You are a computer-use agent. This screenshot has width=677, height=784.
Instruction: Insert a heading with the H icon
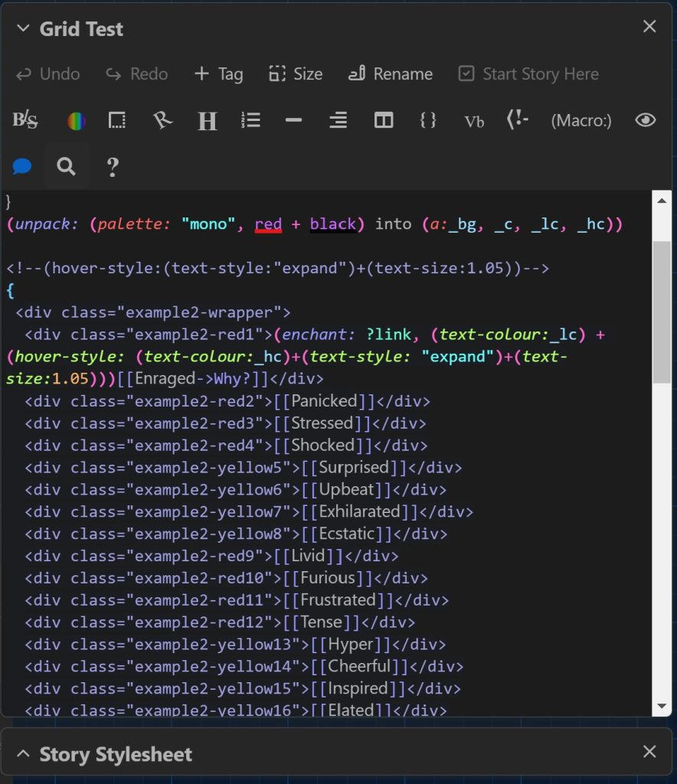pyautogui.click(x=207, y=120)
